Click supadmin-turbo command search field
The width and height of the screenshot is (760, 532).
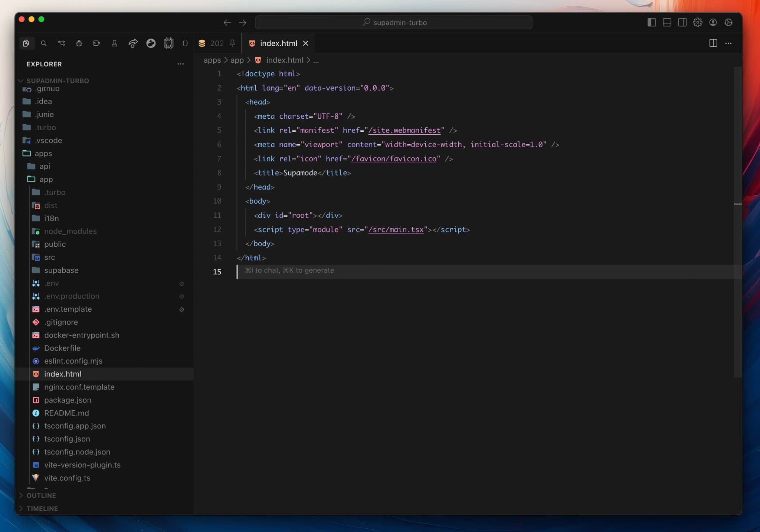pyautogui.click(x=394, y=22)
